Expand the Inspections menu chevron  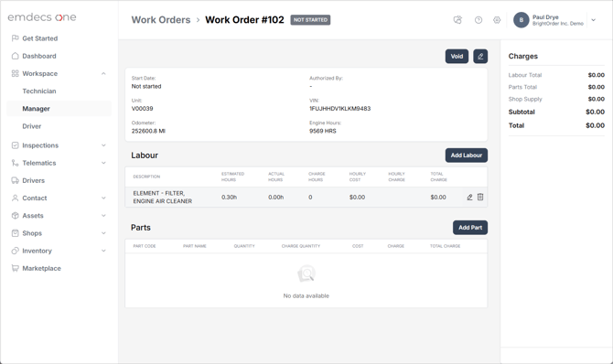tap(103, 145)
